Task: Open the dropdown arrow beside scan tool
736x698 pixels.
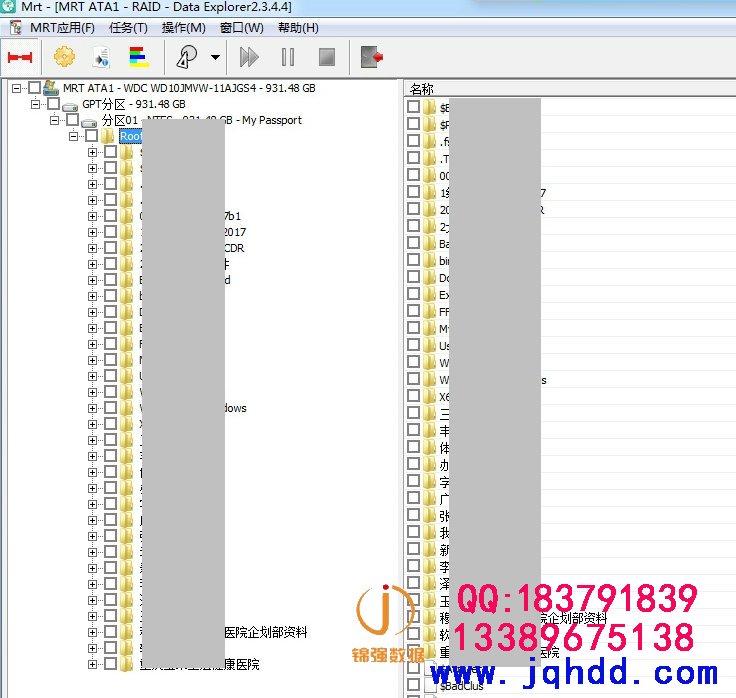Action: tap(215, 57)
